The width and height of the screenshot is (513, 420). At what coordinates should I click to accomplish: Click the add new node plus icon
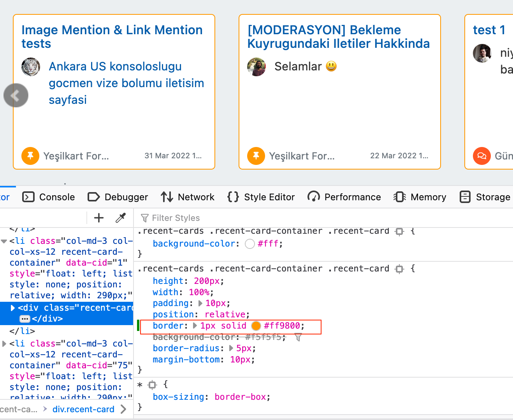pyautogui.click(x=99, y=218)
